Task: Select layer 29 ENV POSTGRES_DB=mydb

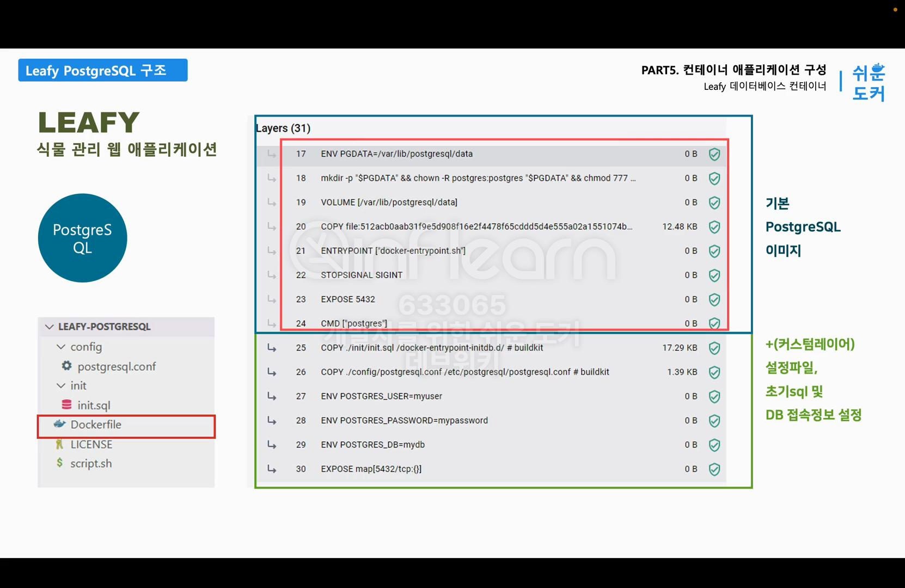Action: 492,444
